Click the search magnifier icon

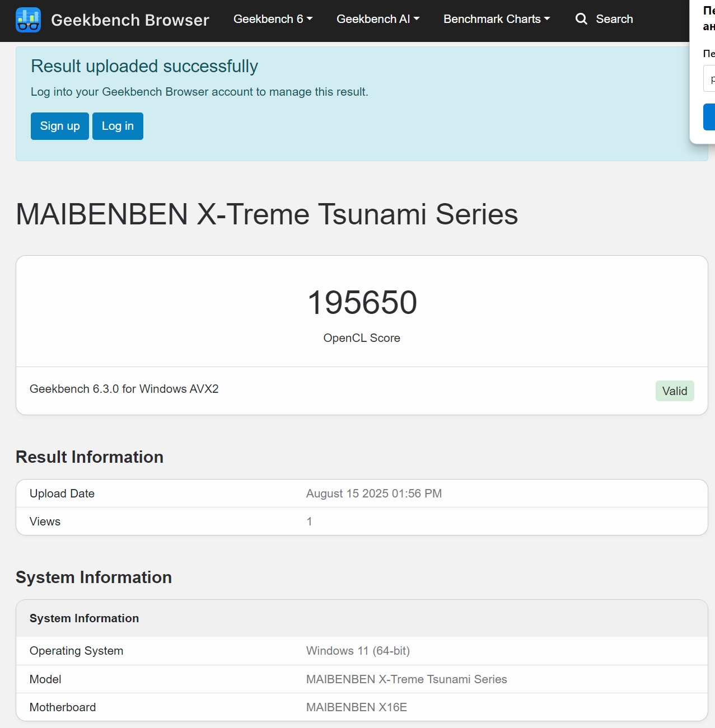[x=581, y=19]
